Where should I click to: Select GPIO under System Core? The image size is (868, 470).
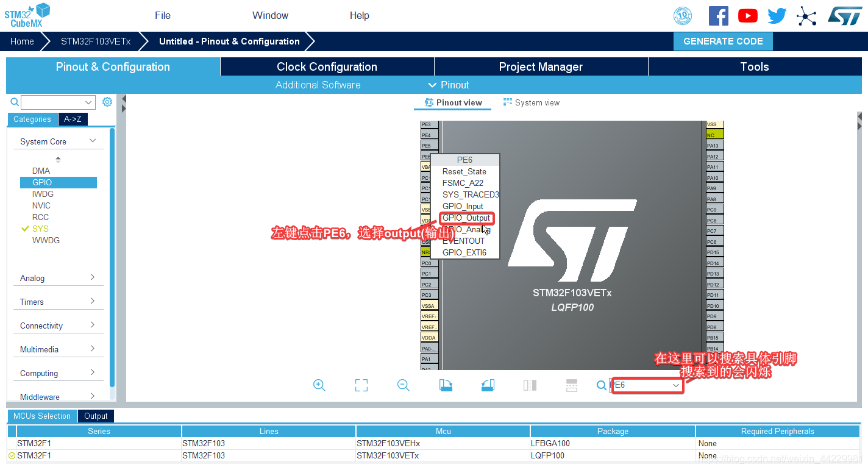(x=58, y=182)
